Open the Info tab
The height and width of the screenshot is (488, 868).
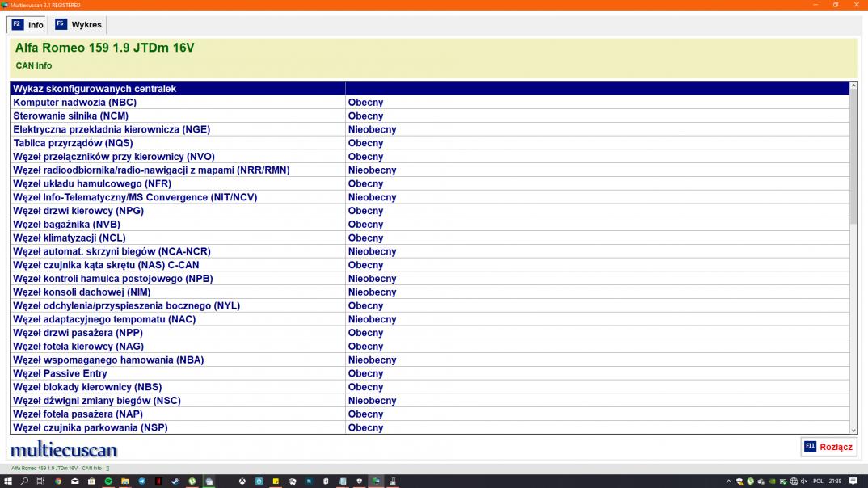pyautogui.click(x=27, y=25)
